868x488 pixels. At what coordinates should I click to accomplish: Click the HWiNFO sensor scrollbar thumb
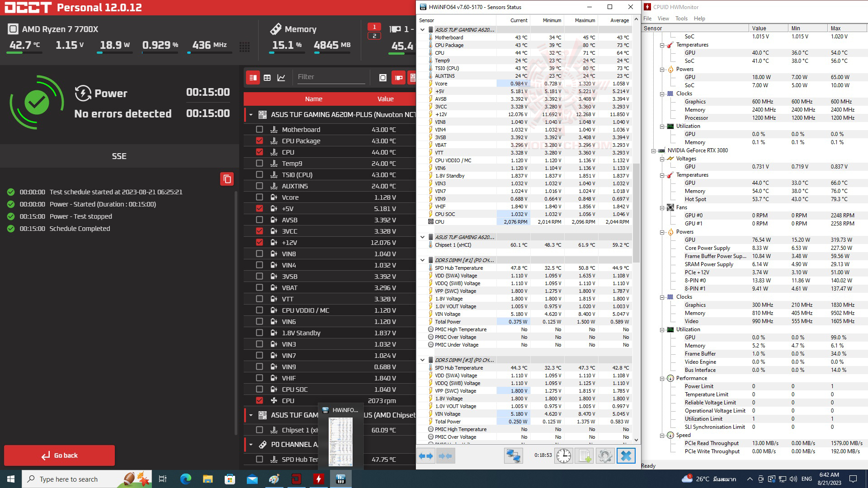coord(636,212)
